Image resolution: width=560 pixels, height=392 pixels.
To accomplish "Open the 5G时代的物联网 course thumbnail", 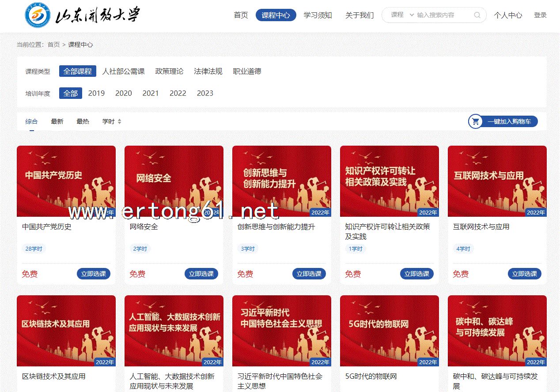I will point(389,331).
